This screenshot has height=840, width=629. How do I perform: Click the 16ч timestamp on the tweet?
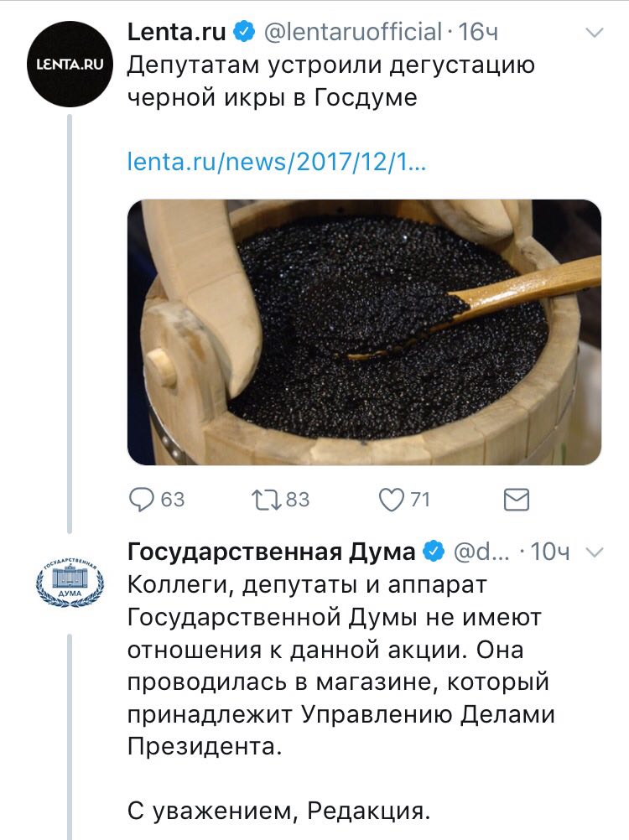(x=478, y=32)
